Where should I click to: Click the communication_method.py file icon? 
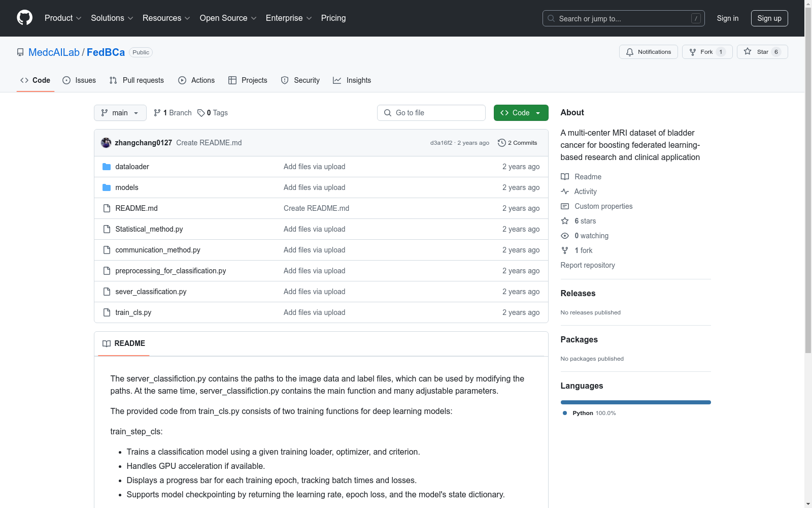(x=107, y=250)
